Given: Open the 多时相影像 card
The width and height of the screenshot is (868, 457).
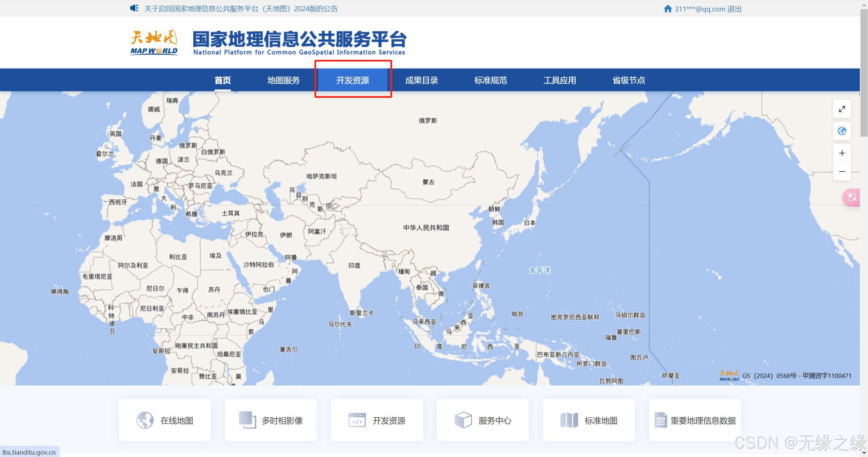Looking at the screenshot, I should [271, 420].
